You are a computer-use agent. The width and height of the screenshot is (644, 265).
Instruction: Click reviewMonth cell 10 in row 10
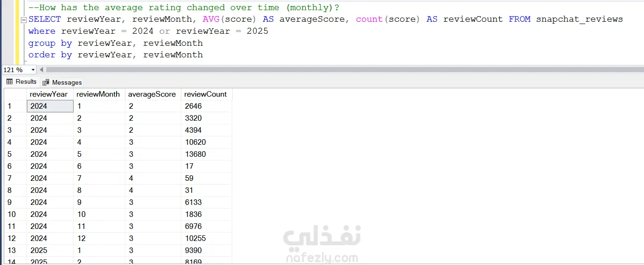coord(99,215)
